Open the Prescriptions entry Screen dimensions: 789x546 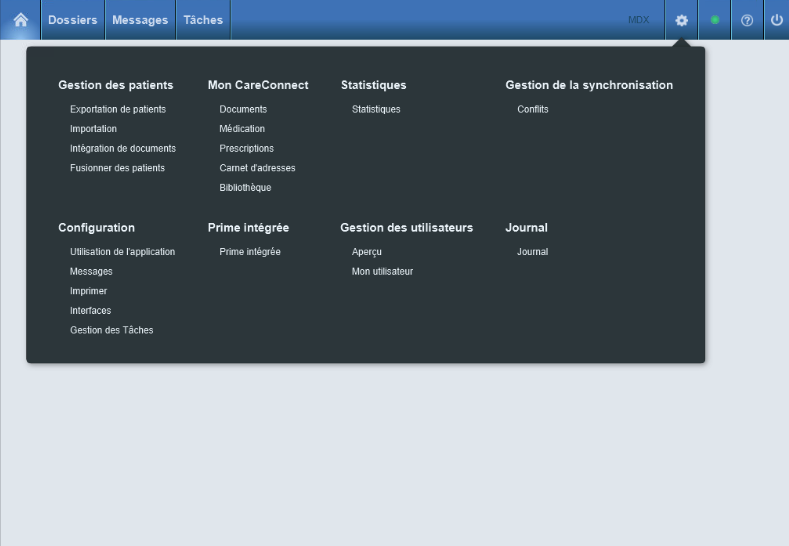(x=247, y=148)
